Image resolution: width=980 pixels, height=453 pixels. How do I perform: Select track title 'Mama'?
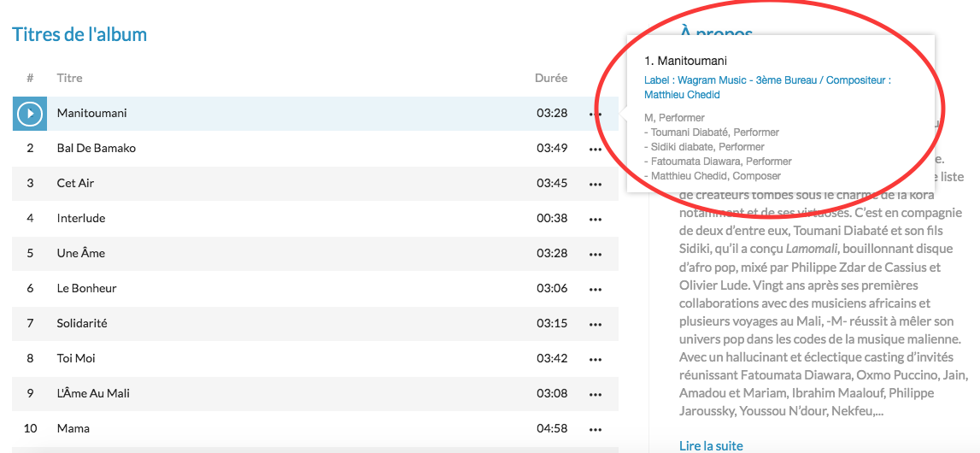tap(73, 428)
